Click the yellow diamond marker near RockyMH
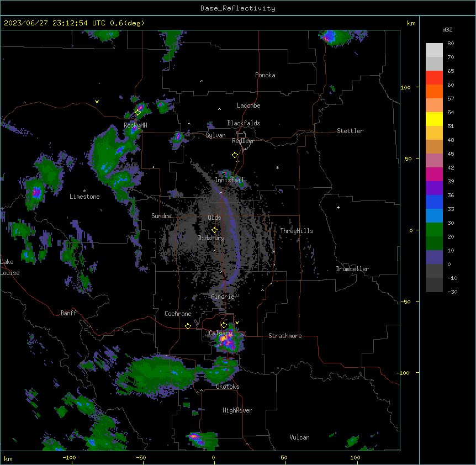Screen dimensions: 476x465 pyautogui.click(x=137, y=113)
